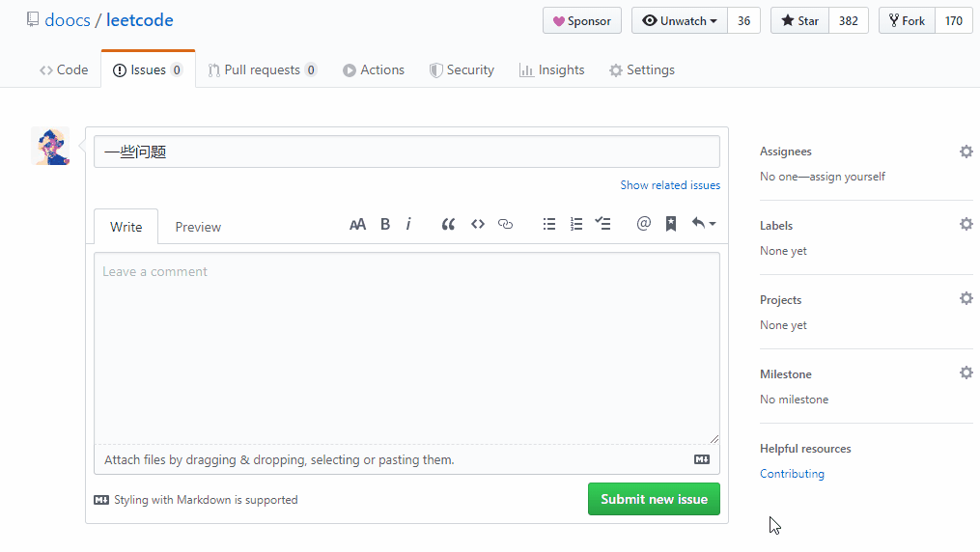
Task: Submit the new issue
Action: click(654, 499)
